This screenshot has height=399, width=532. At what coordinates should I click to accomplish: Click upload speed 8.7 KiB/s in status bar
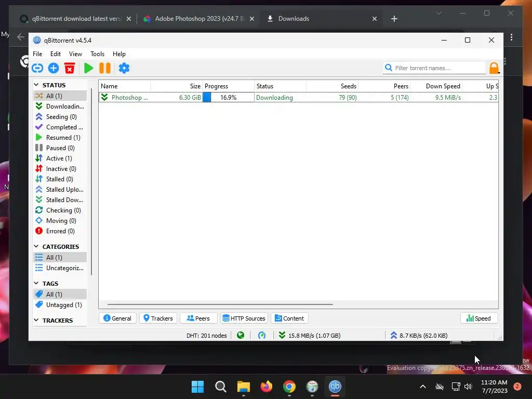tap(419, 335)
